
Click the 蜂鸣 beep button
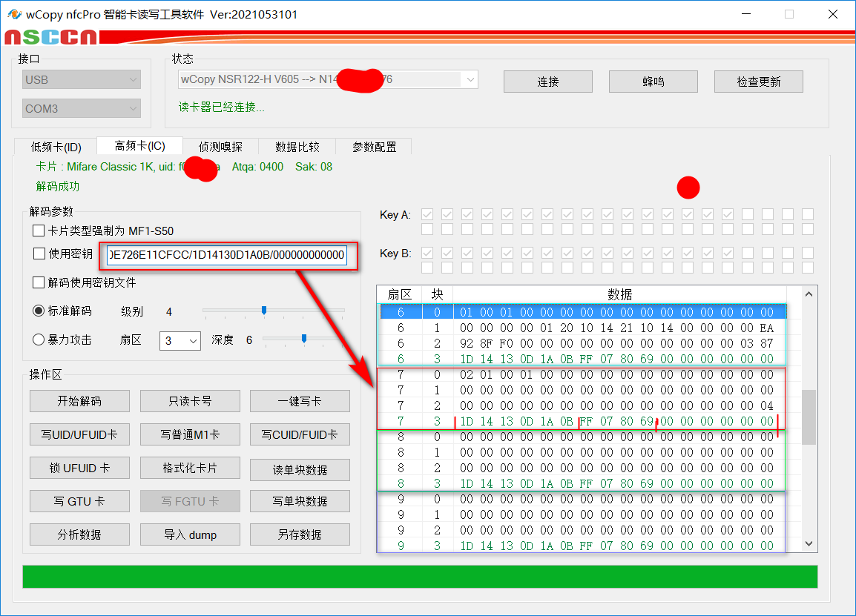[x=653, y=82]
